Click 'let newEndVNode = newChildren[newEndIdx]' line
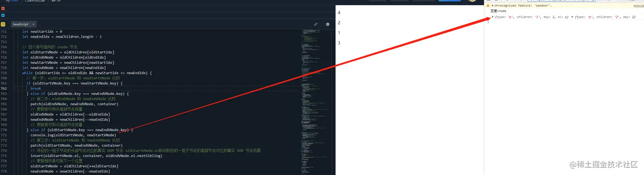The image size is (644, 175). point(64,67)
